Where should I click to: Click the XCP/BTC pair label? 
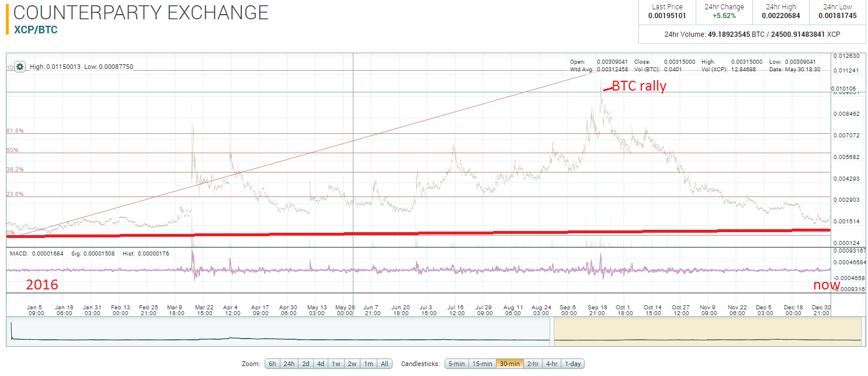[x=35, y=29]
